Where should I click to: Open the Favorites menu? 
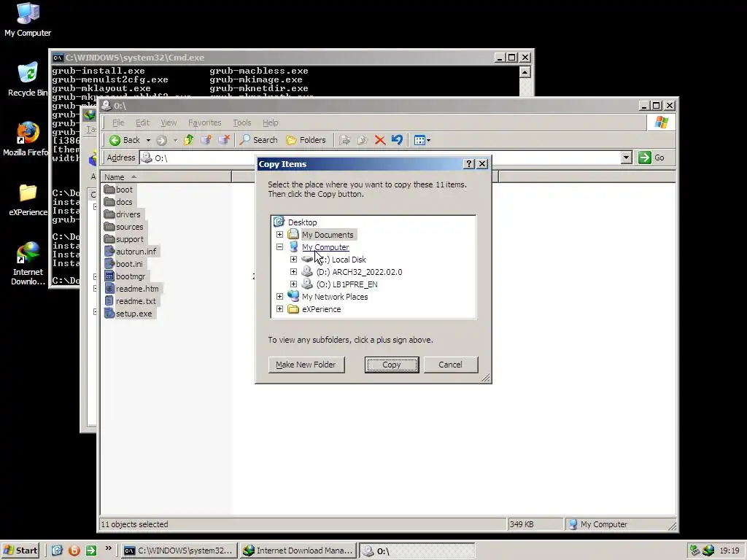click(205, 122)
